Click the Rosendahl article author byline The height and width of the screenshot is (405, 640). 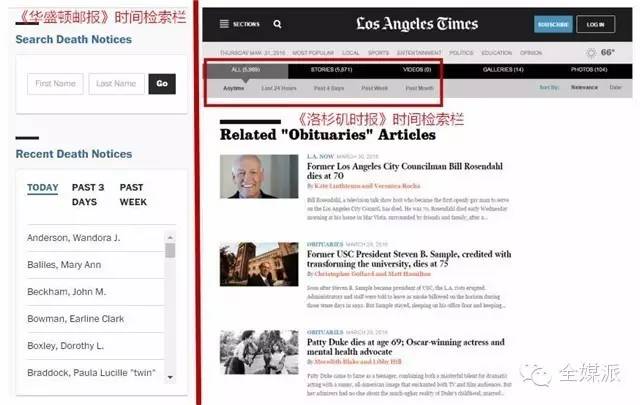pyautogui.click(x=363, y=186)
